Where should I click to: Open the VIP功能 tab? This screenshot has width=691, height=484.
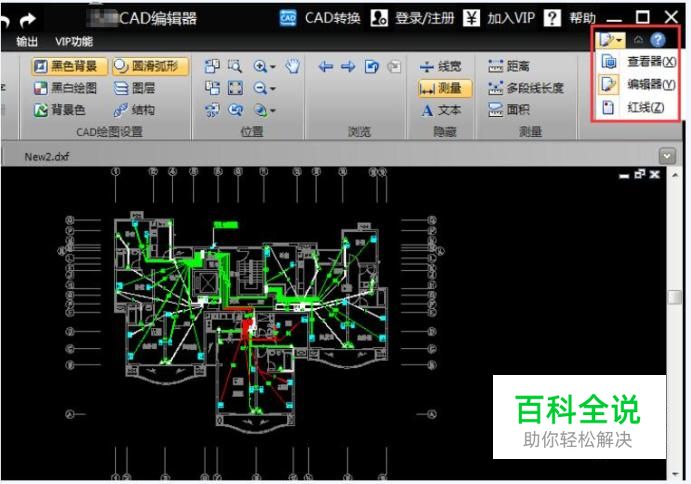click(x=74, y=42)
